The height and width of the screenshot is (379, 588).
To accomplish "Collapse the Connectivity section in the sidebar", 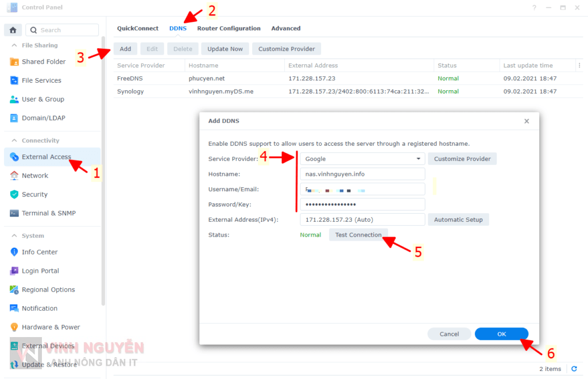I will [14, 141].
